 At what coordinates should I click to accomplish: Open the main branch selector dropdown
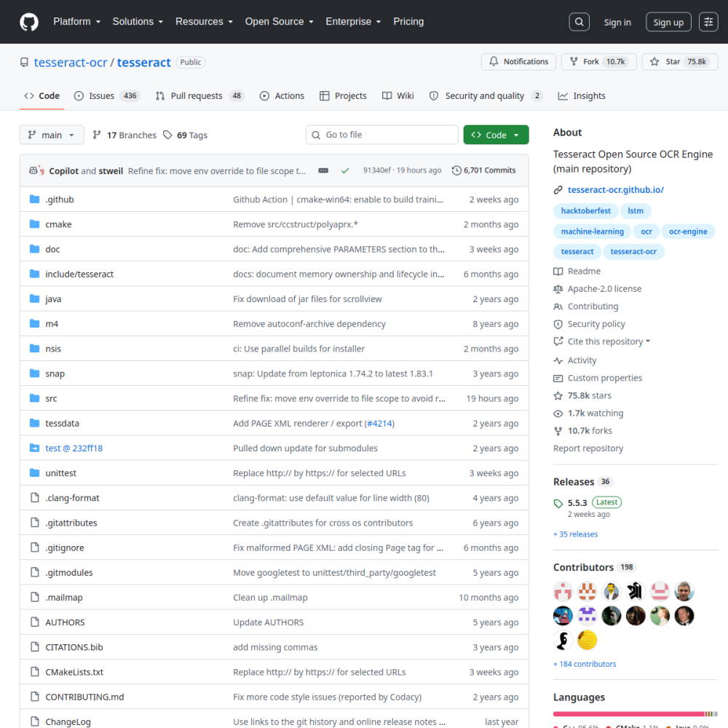[x=52, y=135]
